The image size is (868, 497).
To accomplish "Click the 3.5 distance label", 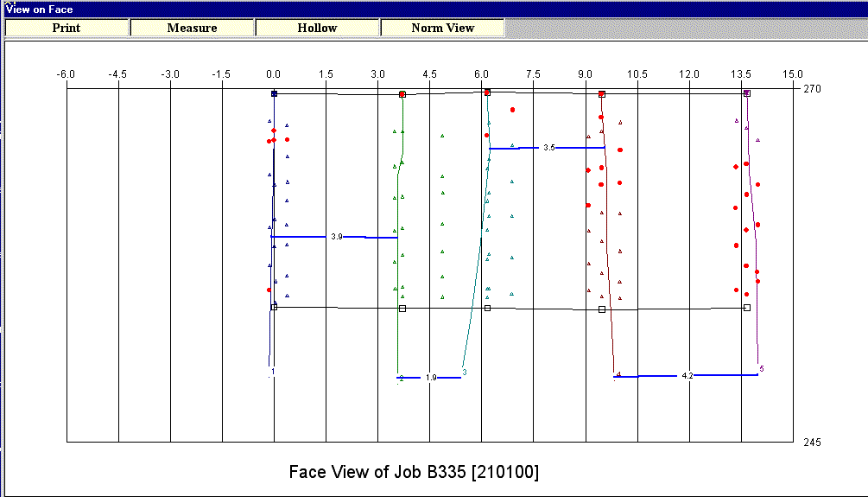I will [549, 148].
